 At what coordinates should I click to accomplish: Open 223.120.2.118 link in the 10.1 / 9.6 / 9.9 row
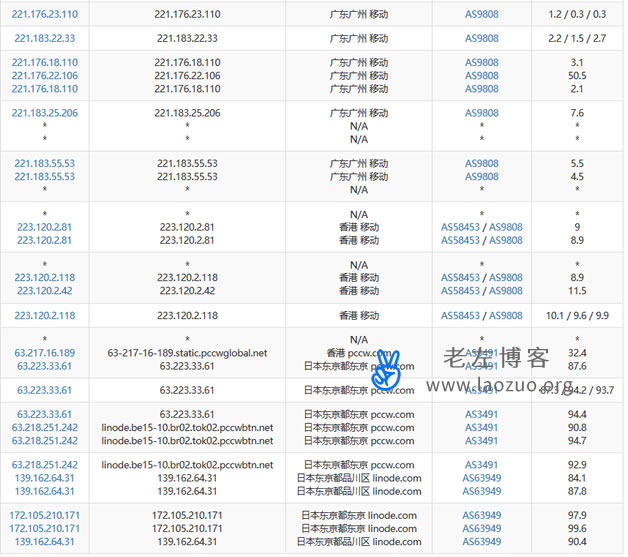click(x=45, y=316)
